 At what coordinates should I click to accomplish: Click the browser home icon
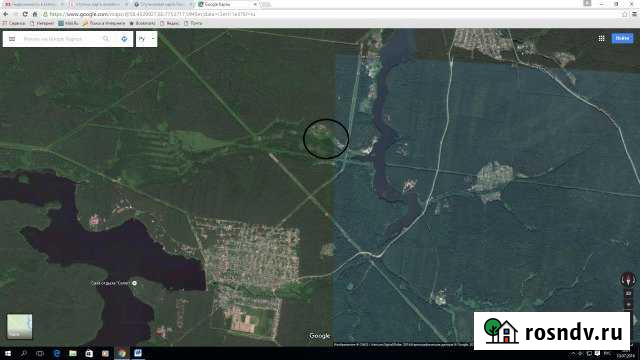35,14
